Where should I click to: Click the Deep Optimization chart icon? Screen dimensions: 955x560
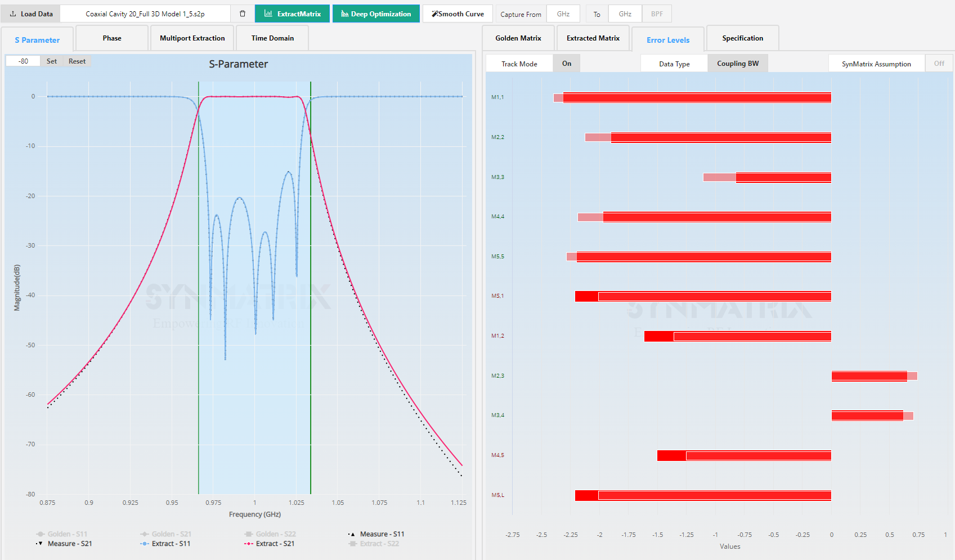[x=344, y=14]
